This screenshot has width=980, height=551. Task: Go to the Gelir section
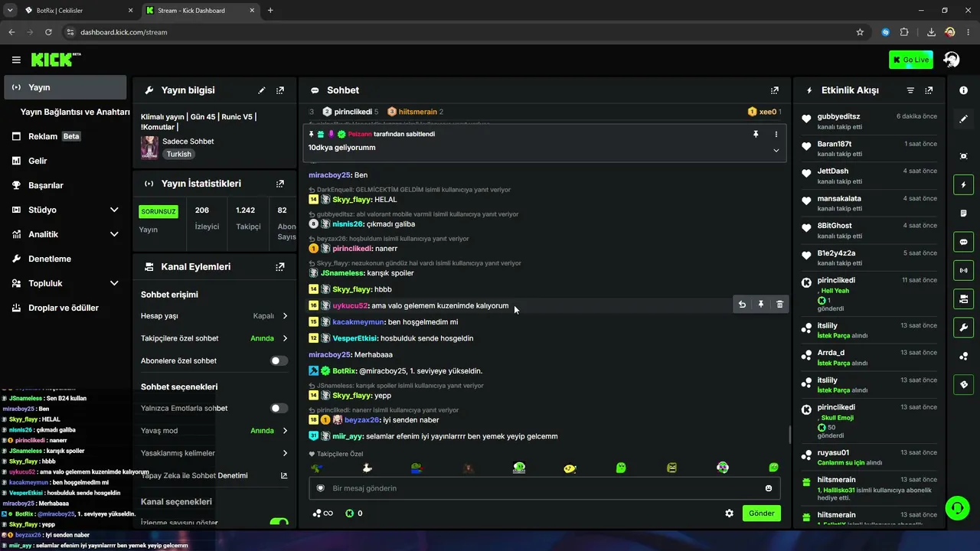pyautogui.click(x=65, y=161)
